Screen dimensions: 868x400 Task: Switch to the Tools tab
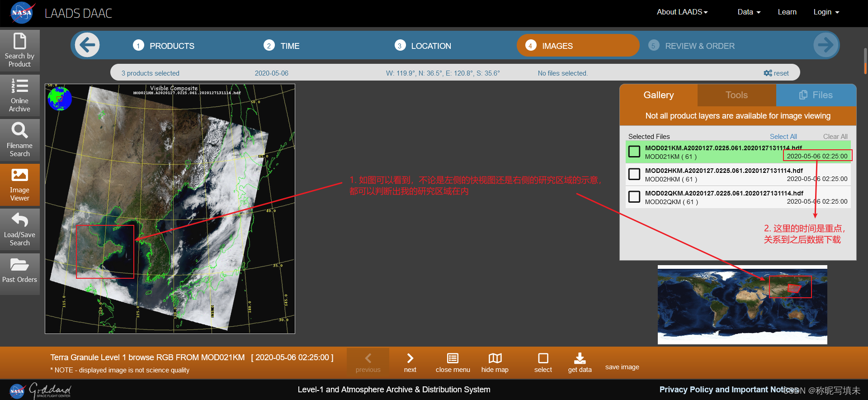pos(736,95)
